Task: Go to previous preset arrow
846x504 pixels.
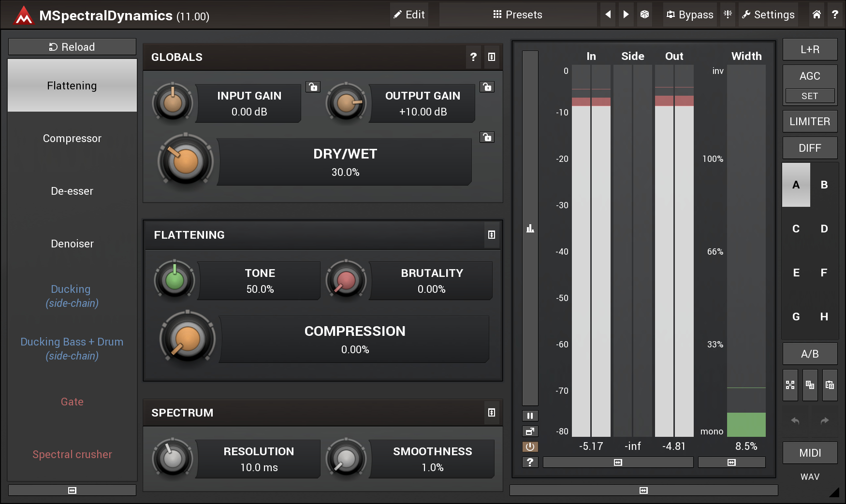Action: pos(608,14)
